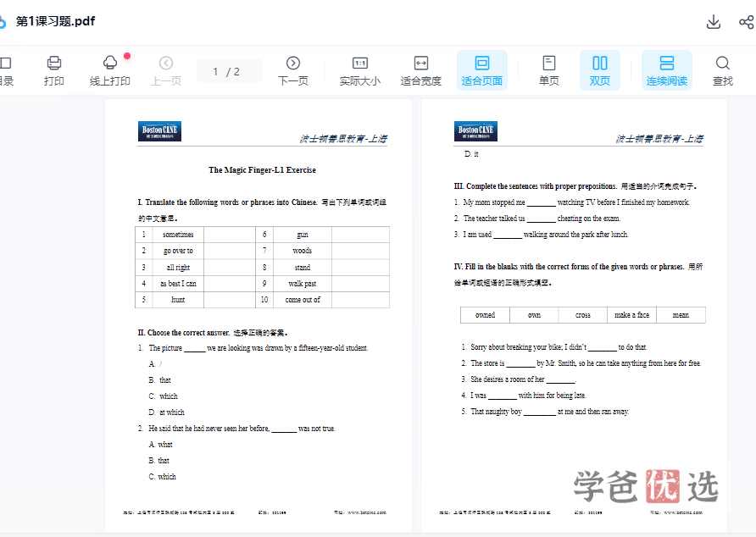Click the file name 第1课习题.pdf
The height and width of the screenshot is (537, 756).
point(55,21)
